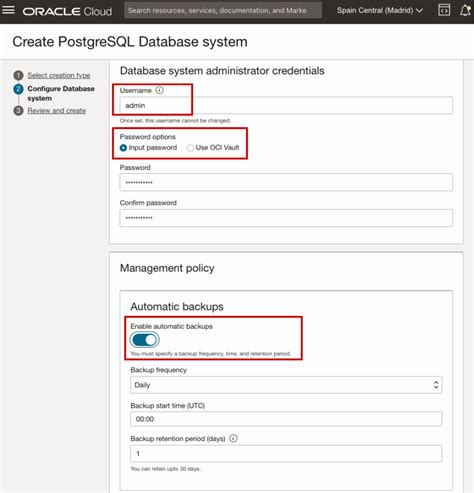The image size is (474, 493).
Task: Click into the Confirm password field
Action: point(286,218)
